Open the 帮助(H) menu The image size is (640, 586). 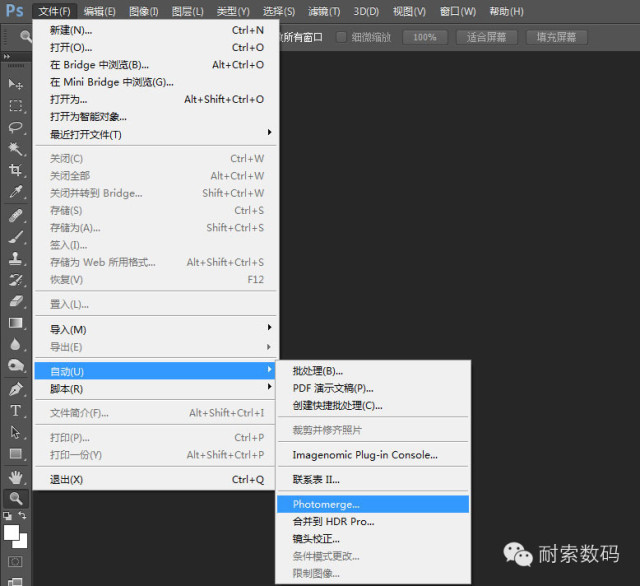point(507,11)
